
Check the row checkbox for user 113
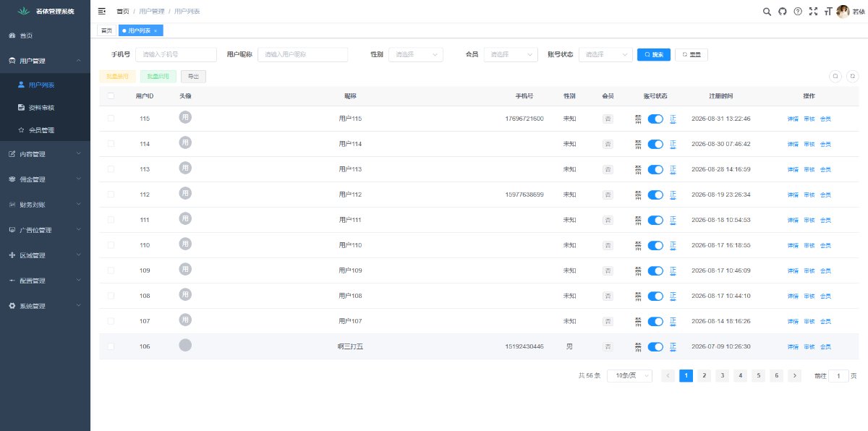111,168
